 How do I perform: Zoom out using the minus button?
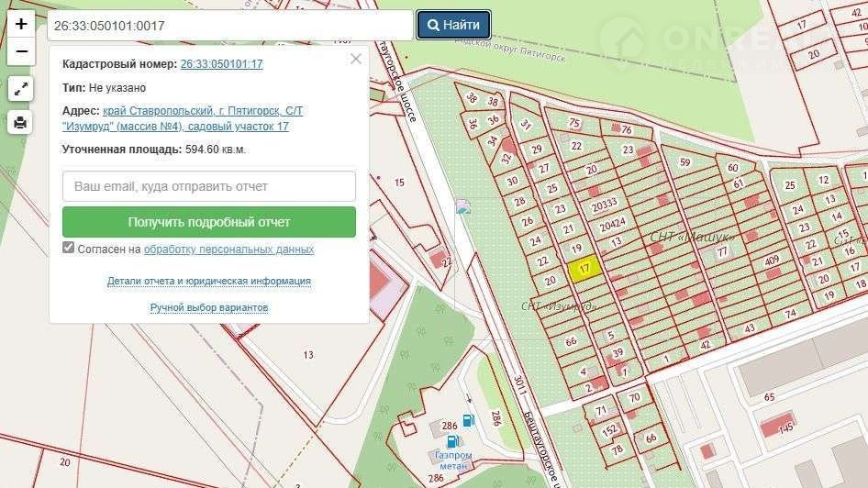(x=21, y=51)
